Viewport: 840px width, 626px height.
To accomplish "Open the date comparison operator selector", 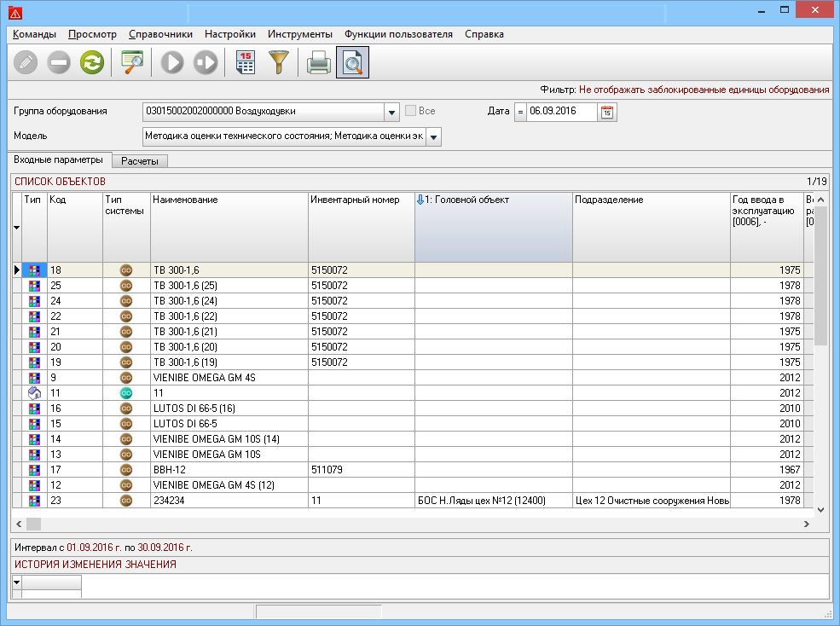I will 519,112.
